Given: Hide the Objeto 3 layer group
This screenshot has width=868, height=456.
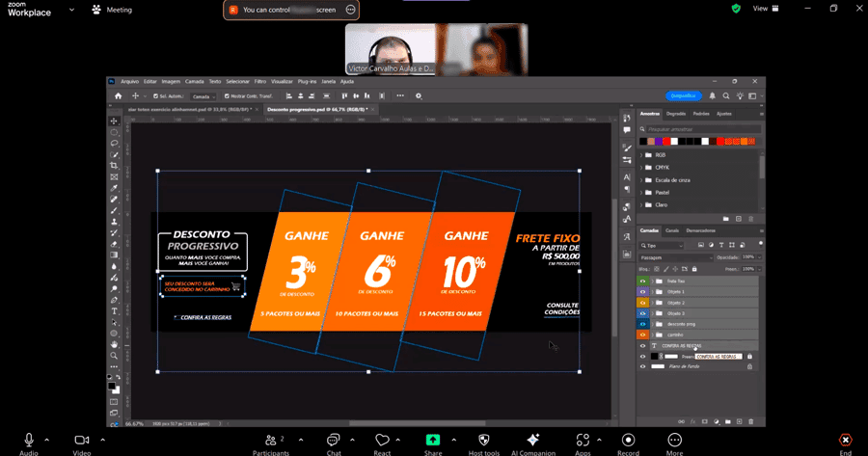Looking at the screenshot, I should (642, 313).
